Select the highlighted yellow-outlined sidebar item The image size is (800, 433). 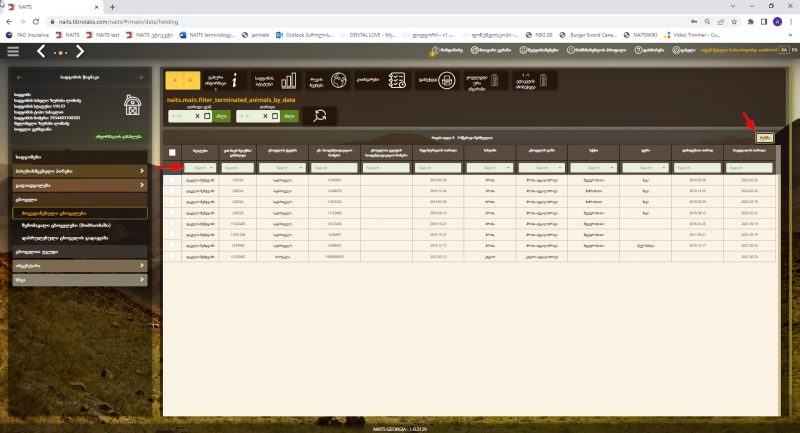[x=80, y=213]
